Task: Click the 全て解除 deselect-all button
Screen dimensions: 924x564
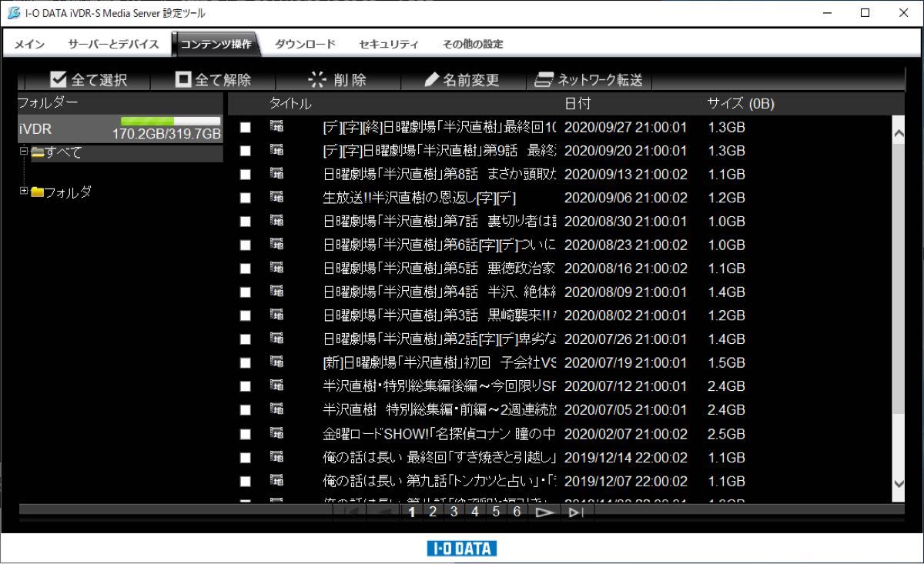Action: click(213, 80)
